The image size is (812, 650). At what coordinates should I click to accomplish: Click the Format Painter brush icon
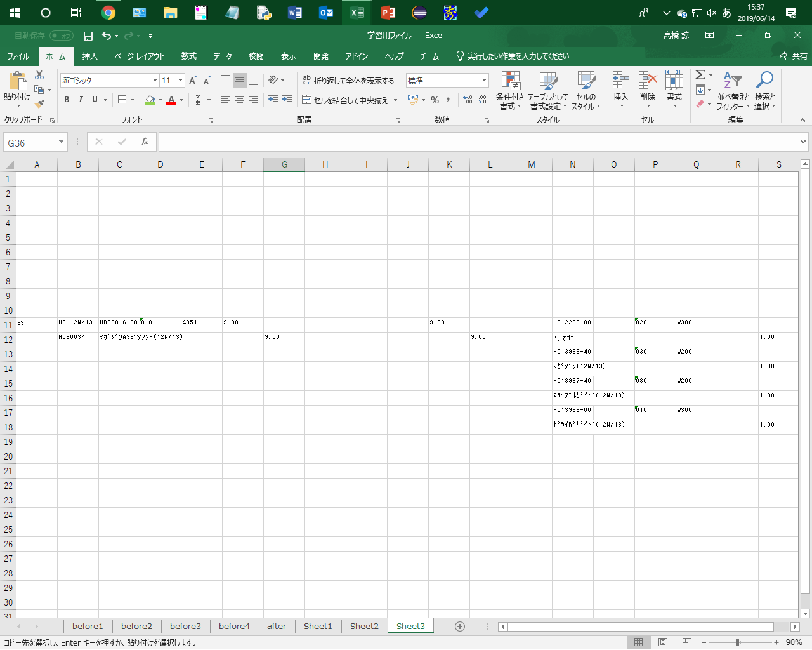coord(40,103)
